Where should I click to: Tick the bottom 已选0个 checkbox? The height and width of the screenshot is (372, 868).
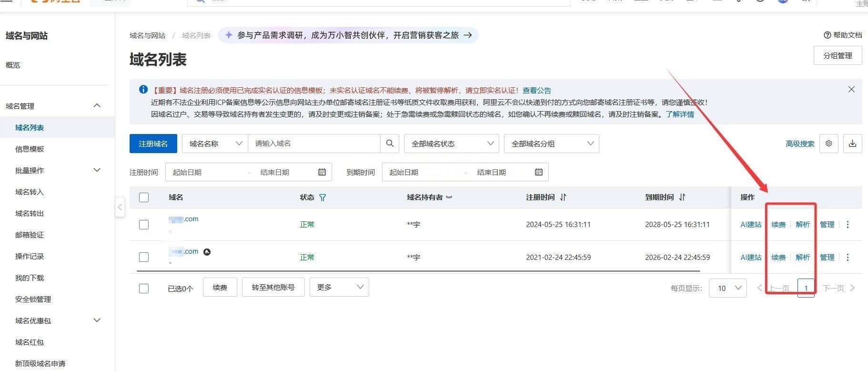point(144,289)
